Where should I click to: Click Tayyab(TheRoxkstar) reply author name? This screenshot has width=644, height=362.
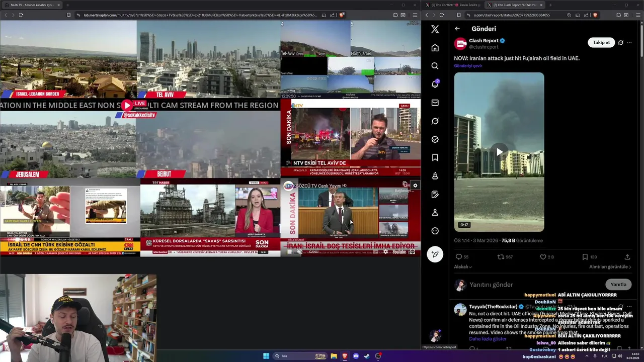[x=493, y=307]
